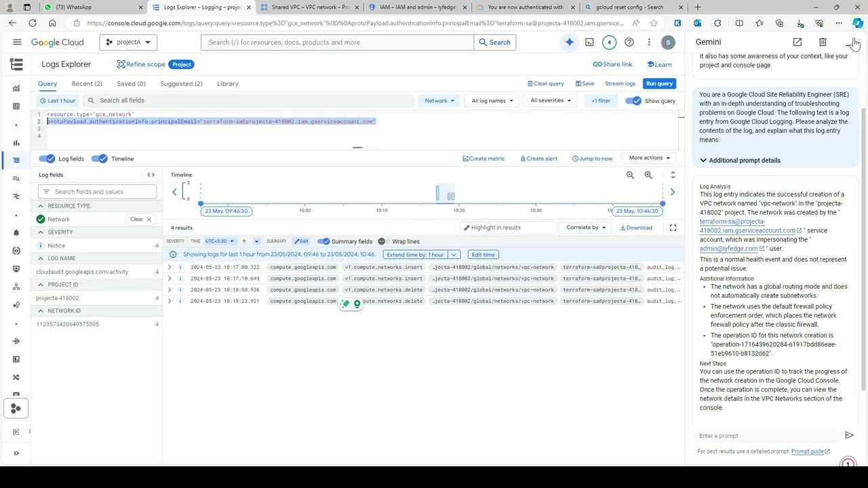Toggle the Timeline switch
Screen dimensions: 868x488
[100, 159]
